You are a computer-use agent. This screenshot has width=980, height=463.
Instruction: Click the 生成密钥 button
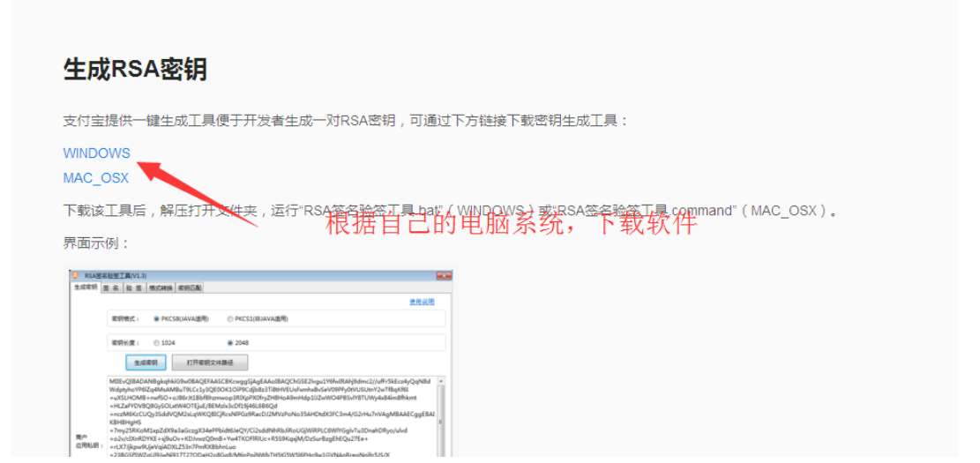point(146,362)
